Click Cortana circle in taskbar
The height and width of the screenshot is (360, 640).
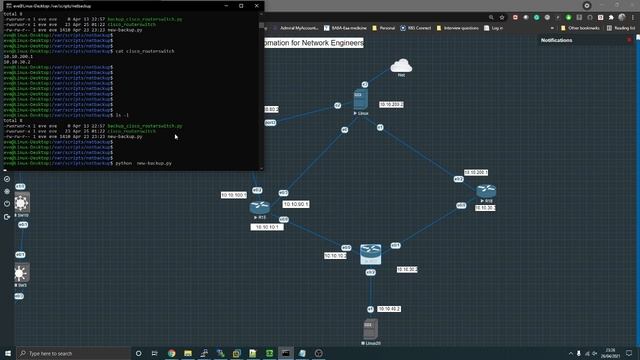coord(138,353)
